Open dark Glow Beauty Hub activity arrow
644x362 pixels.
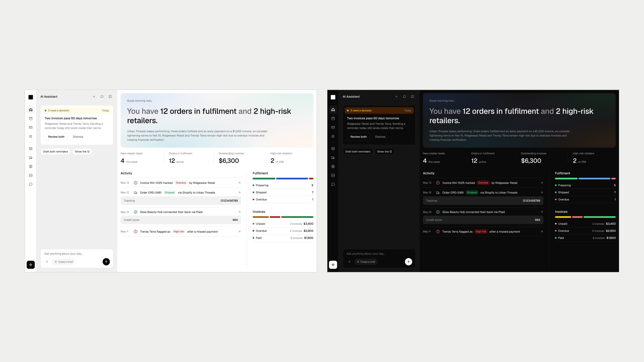[542, 212]
